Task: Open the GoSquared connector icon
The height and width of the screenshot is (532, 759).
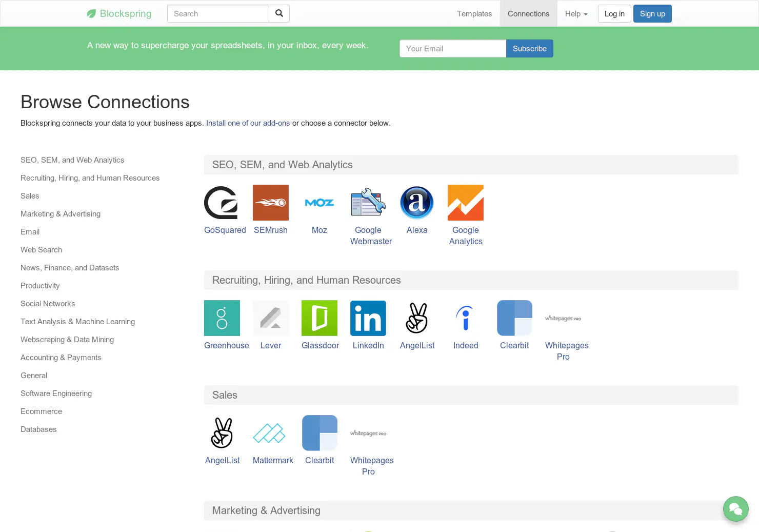Action: pos(222,203)
